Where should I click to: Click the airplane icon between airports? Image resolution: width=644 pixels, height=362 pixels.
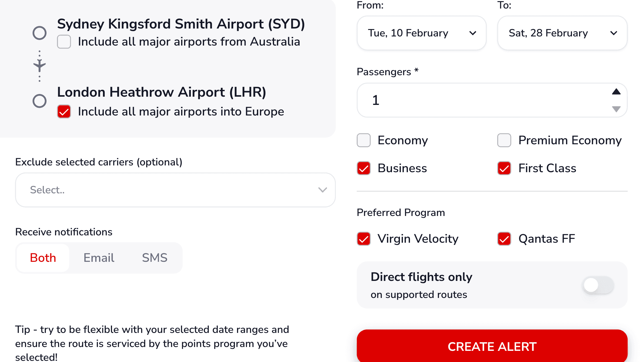tap(39, 66)
